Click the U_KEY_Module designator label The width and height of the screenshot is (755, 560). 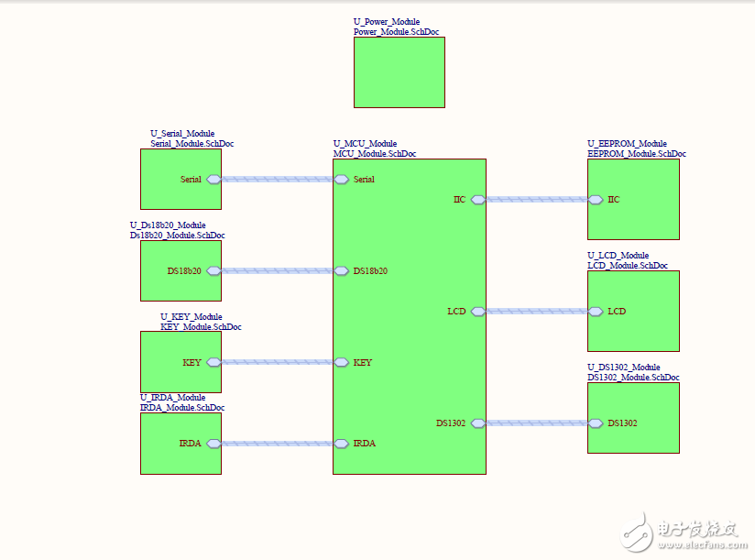pyautogui.click(x=191, y=316)
